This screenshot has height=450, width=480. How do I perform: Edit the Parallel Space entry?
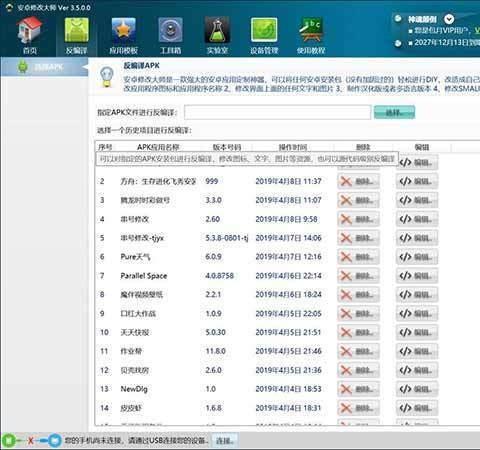417,276
